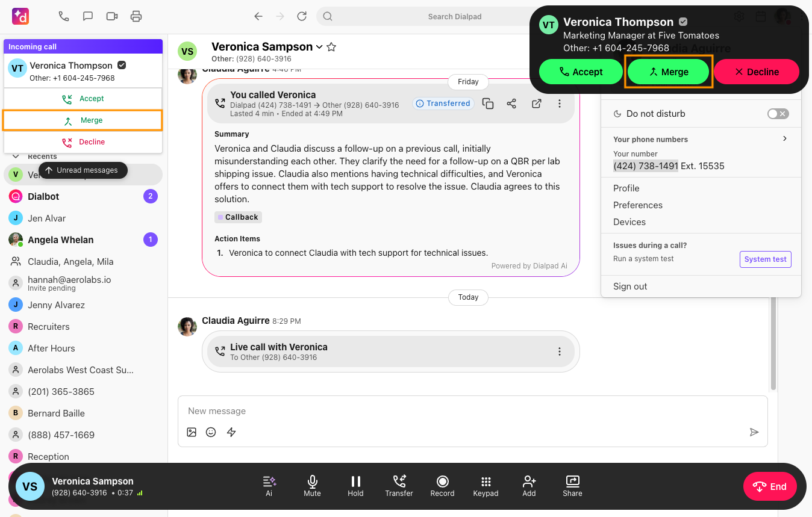Click in the New message field

click(472, 411)
